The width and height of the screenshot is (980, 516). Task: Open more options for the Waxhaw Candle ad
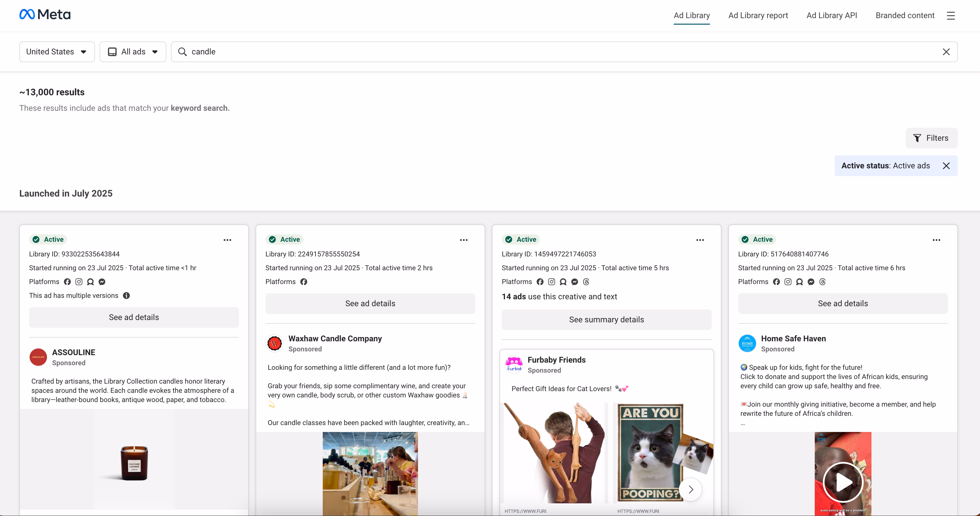[464, 240]
